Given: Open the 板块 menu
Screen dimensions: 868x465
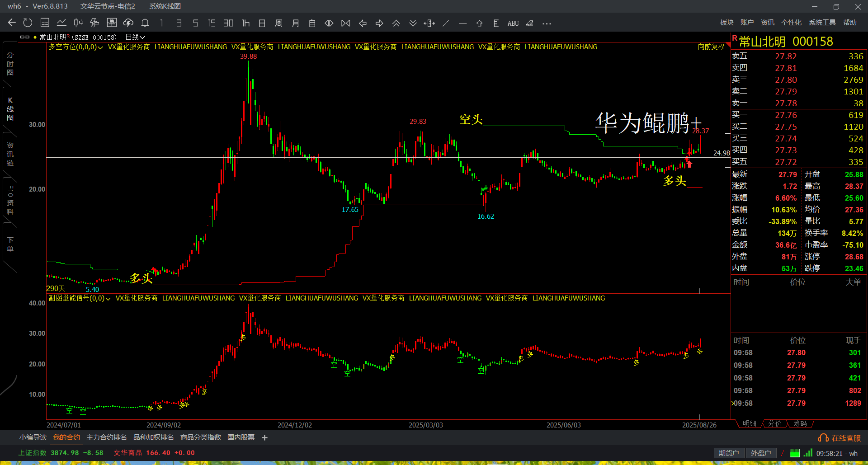Looking at the screenshot, I should tap(727, 23).
